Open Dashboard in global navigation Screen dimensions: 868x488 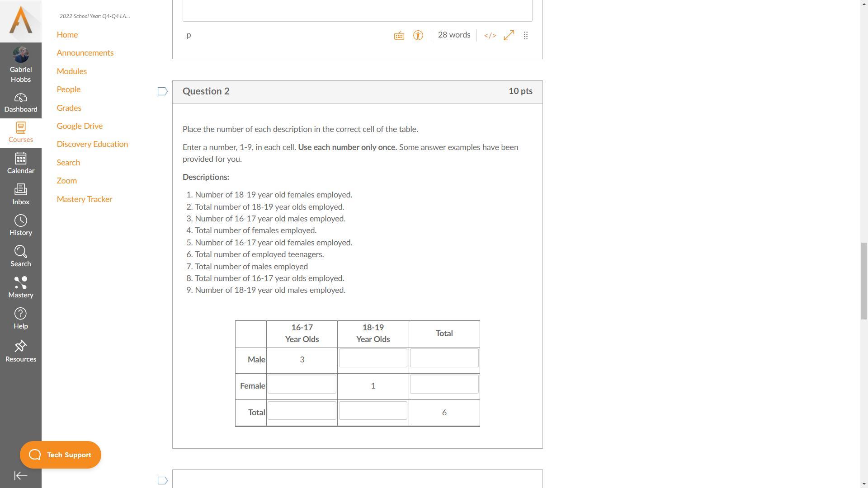[x=21, y=103]
